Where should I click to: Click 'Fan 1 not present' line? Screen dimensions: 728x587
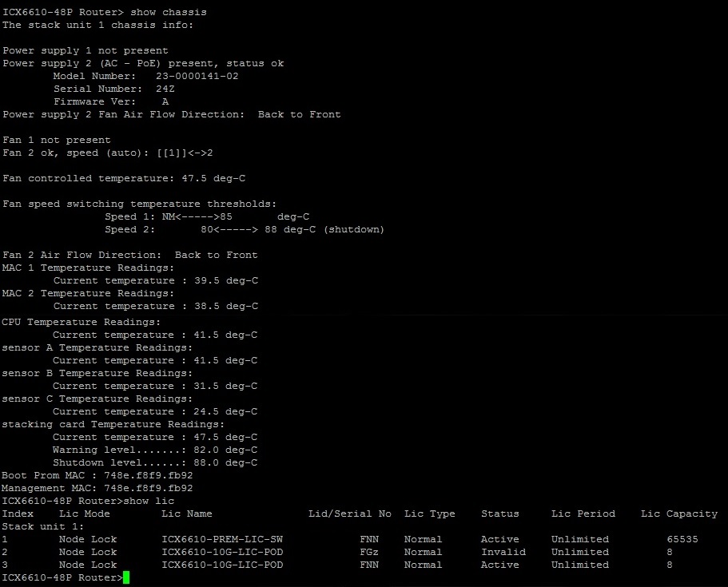[x=57, y=140]
